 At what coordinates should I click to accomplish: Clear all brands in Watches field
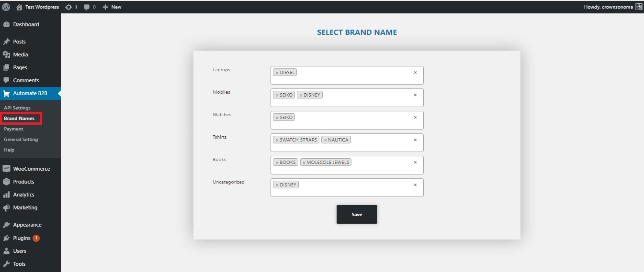[415, 118]
